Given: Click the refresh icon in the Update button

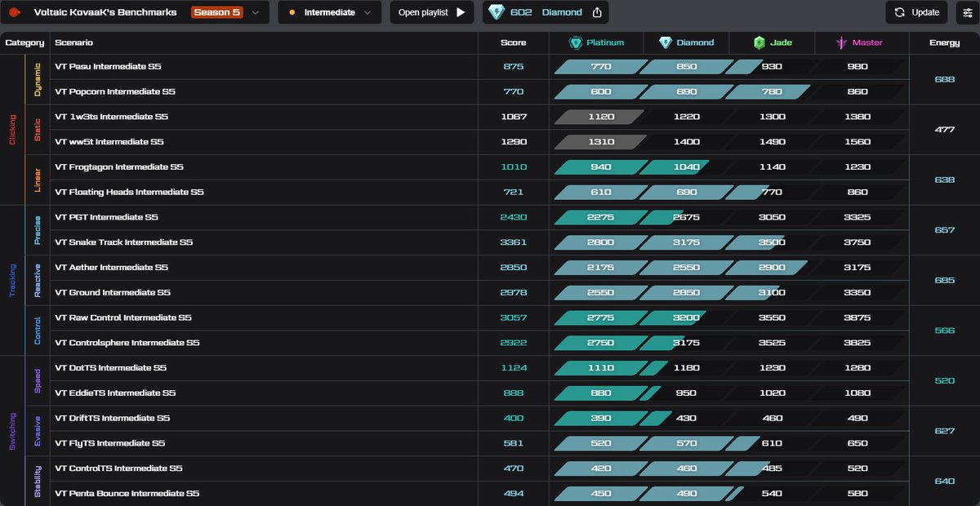Looking at the screenshot, I should [899, 12].
